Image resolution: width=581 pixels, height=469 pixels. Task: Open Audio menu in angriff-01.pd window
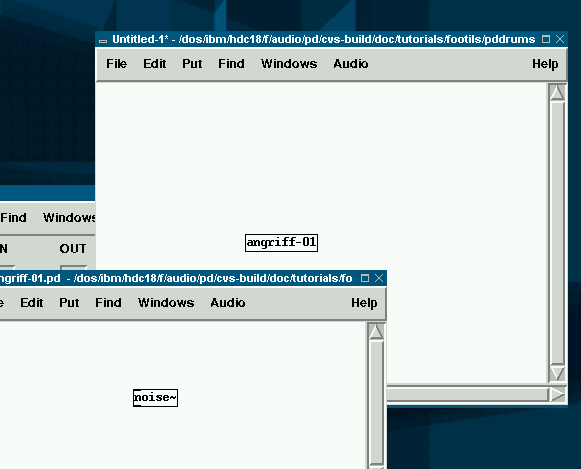click(228, 303)
